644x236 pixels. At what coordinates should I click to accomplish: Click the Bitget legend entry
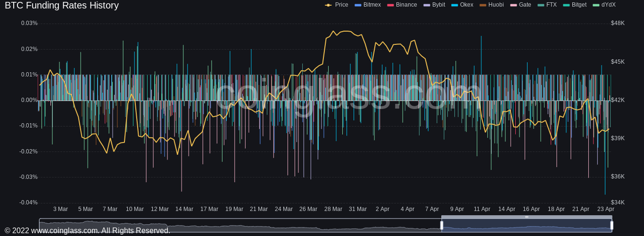click(x=575, y=5)
